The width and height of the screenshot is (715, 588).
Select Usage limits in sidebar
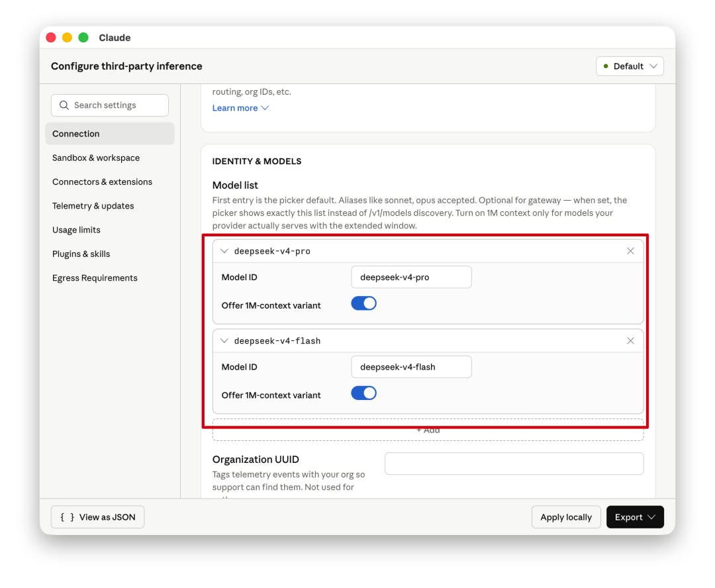point(76,230)
